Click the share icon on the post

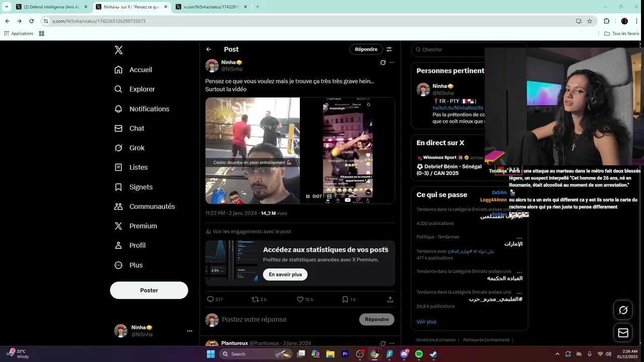pos(390,299)
